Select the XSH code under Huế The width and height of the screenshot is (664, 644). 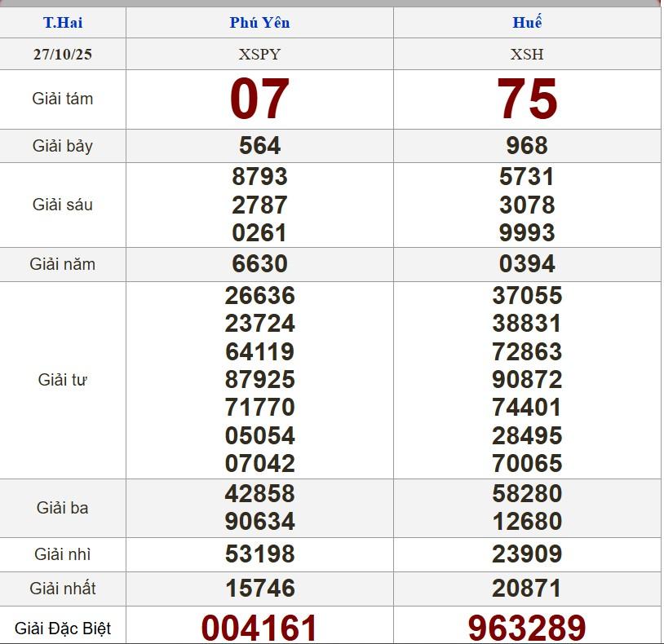point(527,55)
